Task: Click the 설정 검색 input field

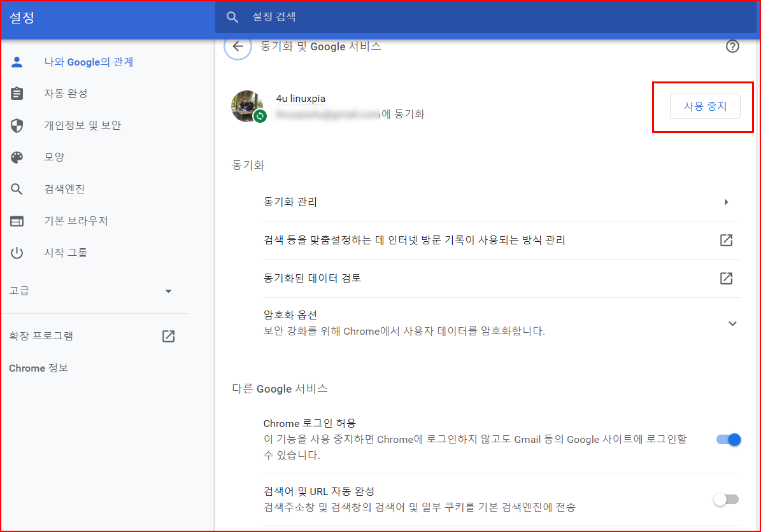Action: pos(485,17)
